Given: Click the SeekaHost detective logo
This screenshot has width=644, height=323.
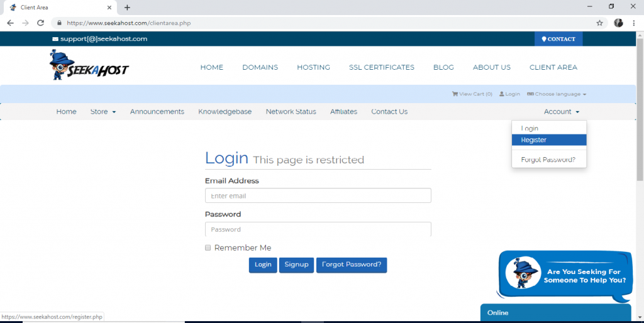Looking at the screenshot, I should [x=89, y=65].
